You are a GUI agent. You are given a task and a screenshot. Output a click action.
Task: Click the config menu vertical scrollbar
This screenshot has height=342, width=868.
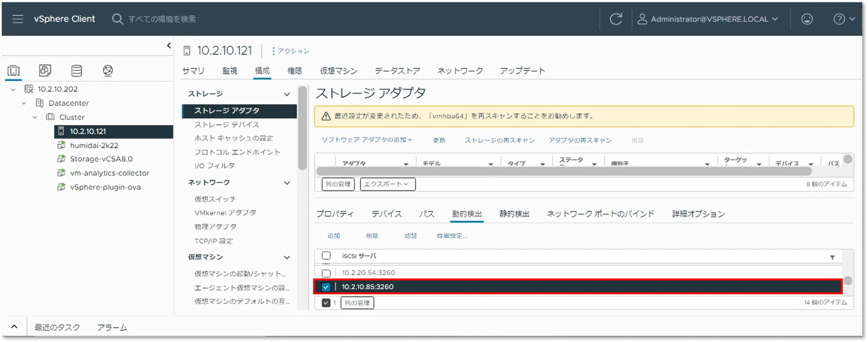click(x=302, y=128)
